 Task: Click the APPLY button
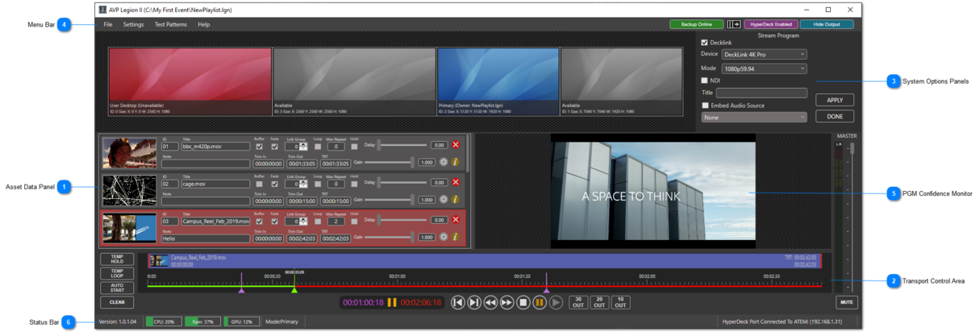(x=835, y=101)
